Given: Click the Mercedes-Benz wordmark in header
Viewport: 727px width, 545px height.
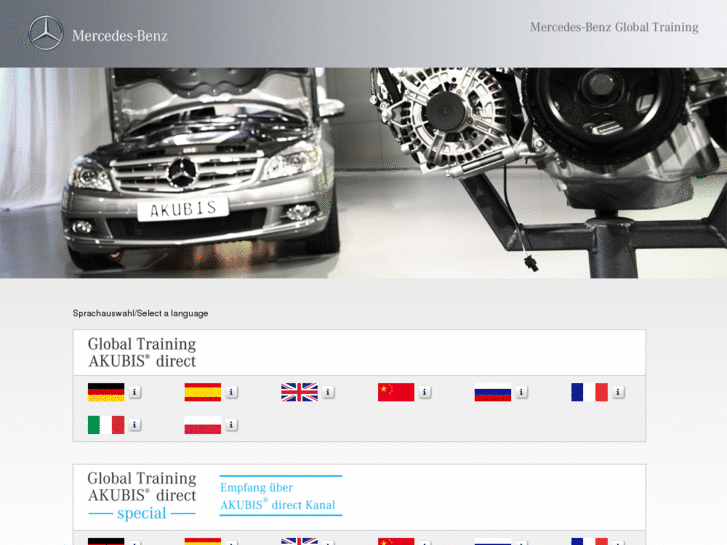Looking at the screenshot, I should tap(120, 36).
